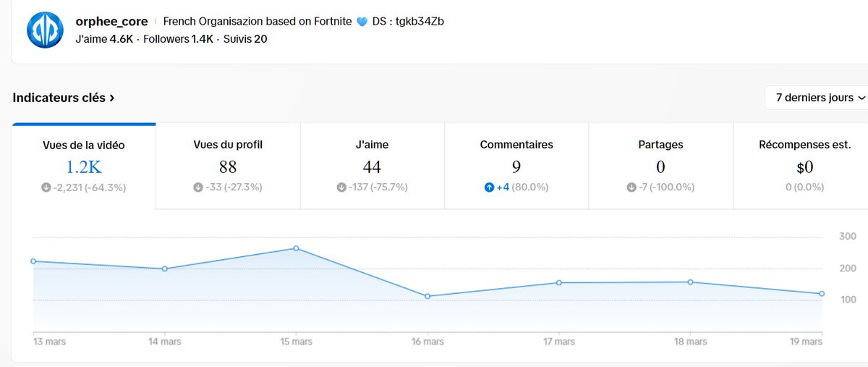Click the 1.2K video views value
Image resolution: width=868 pixels, height=367 pixels.
84,167
